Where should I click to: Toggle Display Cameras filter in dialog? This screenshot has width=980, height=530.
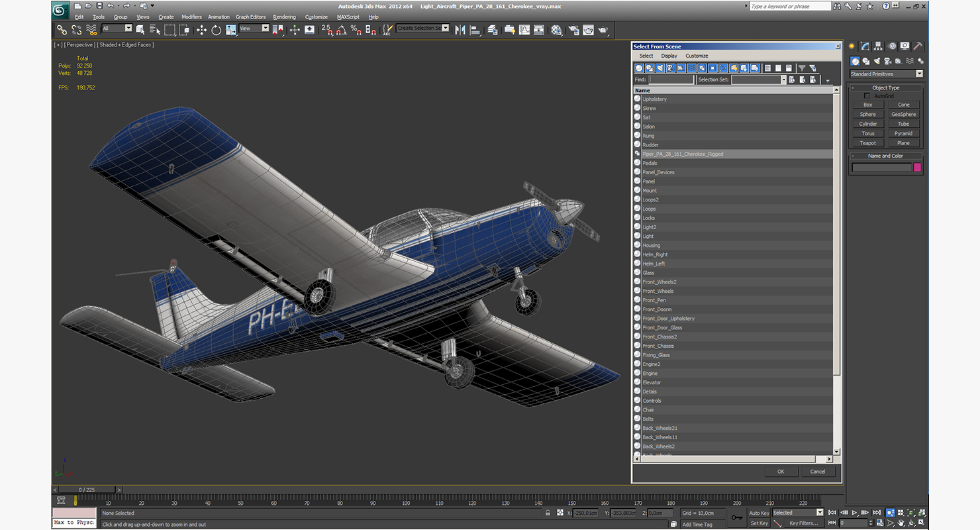coord(671,68)
